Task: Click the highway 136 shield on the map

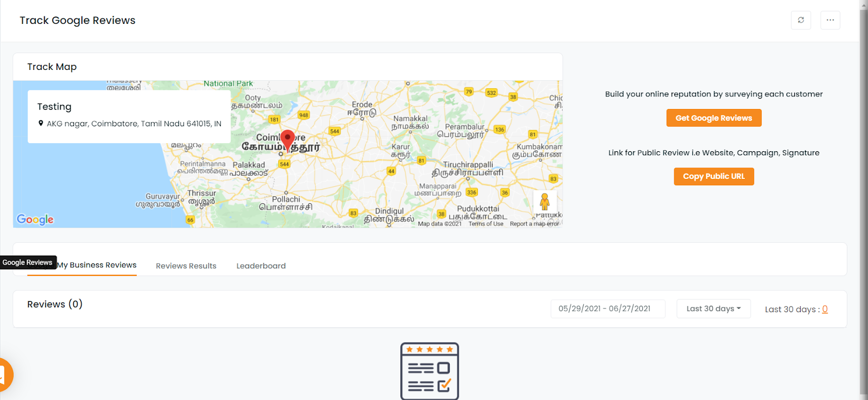Action: [x=500, y=130]
